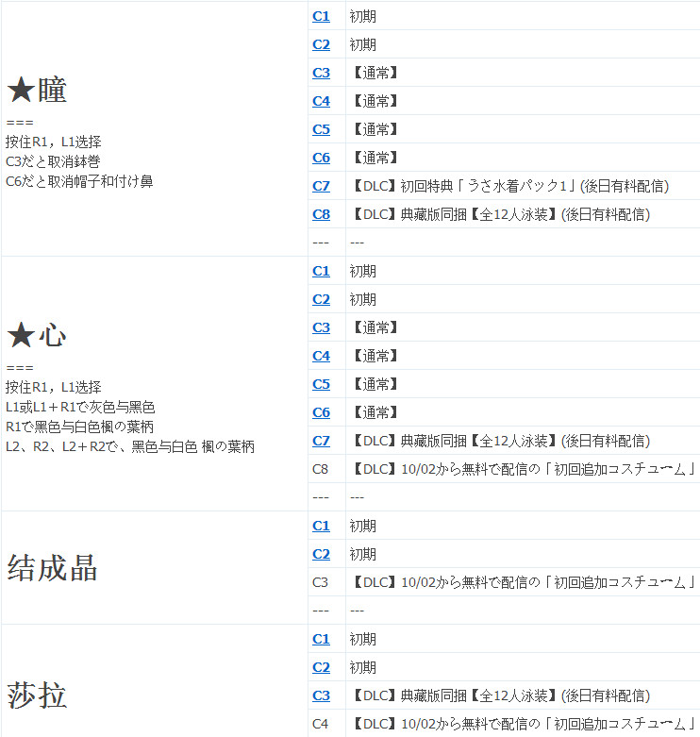Open the C1 link in the ★瞳 section
Image resolution: width=700 pixels, height=737 pixels.
(x=321, y=16)
